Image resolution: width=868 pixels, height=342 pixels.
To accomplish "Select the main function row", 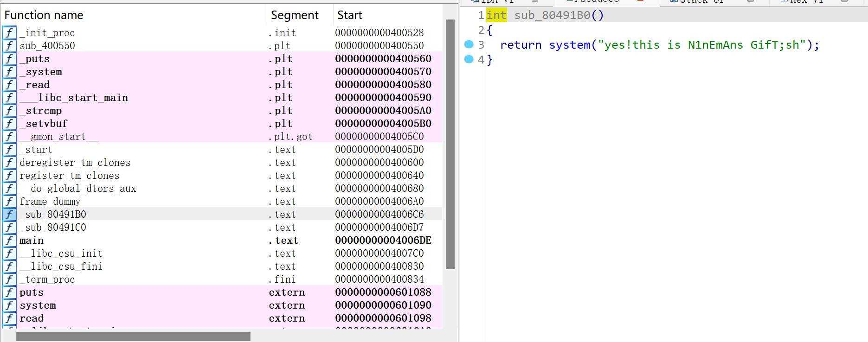I will (222, 241).
